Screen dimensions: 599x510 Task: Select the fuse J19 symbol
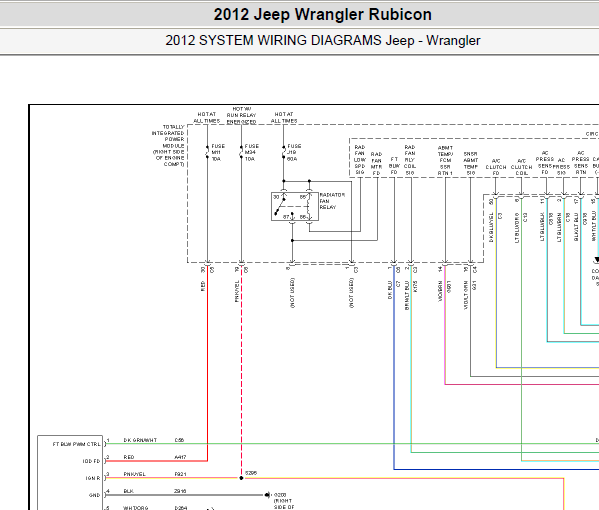point(283,152)
